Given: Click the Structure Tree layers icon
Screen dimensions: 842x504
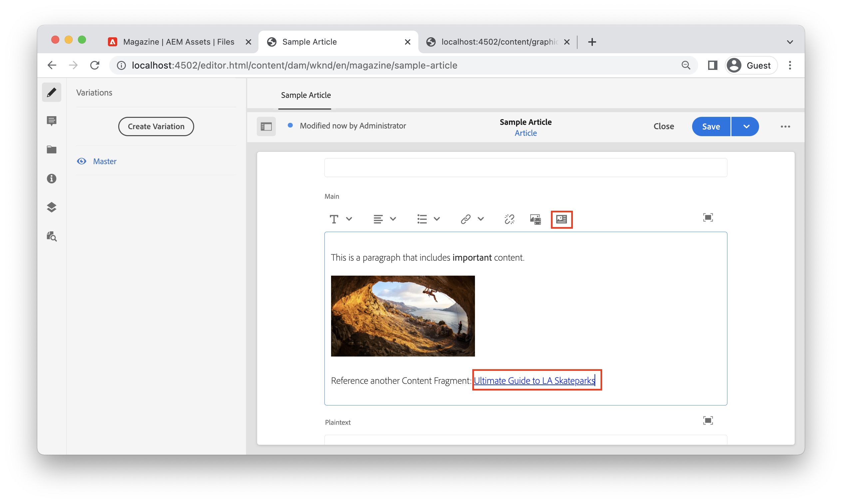Looking at the screenshot, I should 52,207.
